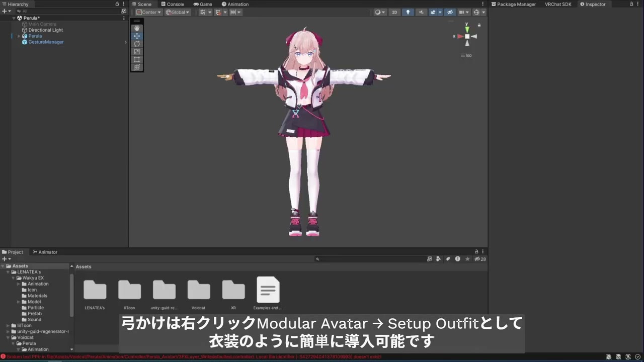Switch to the Console tab
This screenshot has width=644, height=362.
(172, 4)
